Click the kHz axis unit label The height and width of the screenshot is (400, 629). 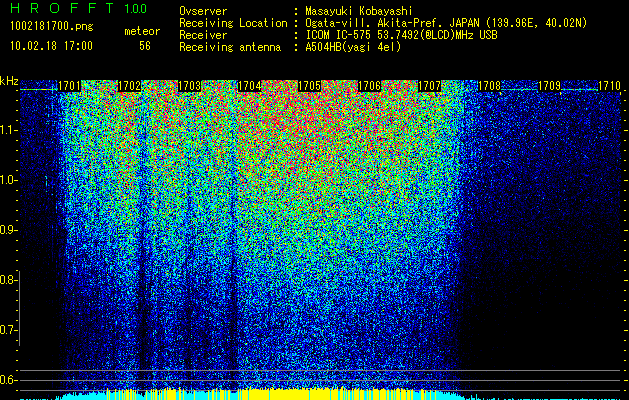click(x=9, y=81)
